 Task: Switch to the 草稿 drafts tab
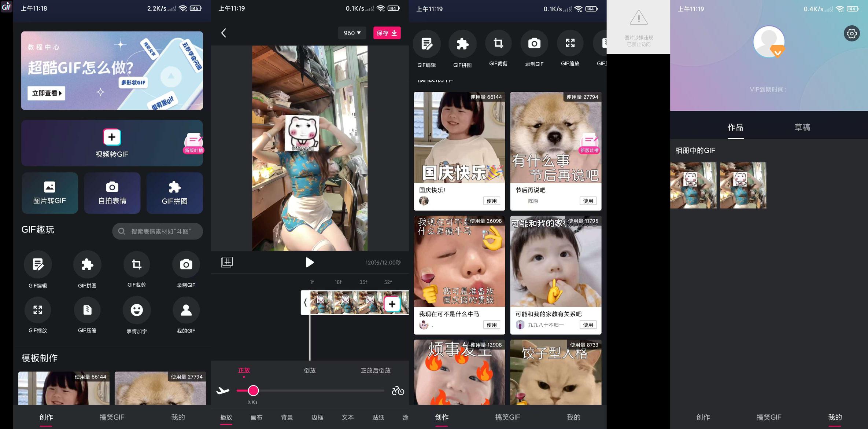[802, 127]
